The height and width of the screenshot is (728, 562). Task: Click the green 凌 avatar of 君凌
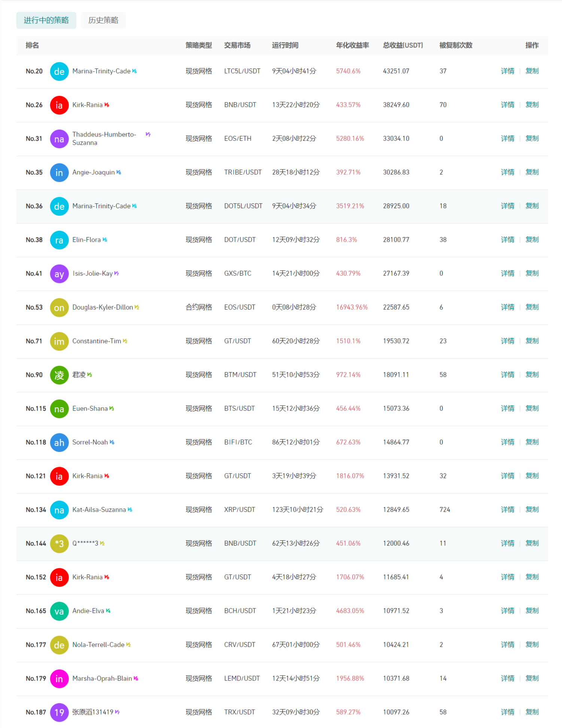pos(59,375)
